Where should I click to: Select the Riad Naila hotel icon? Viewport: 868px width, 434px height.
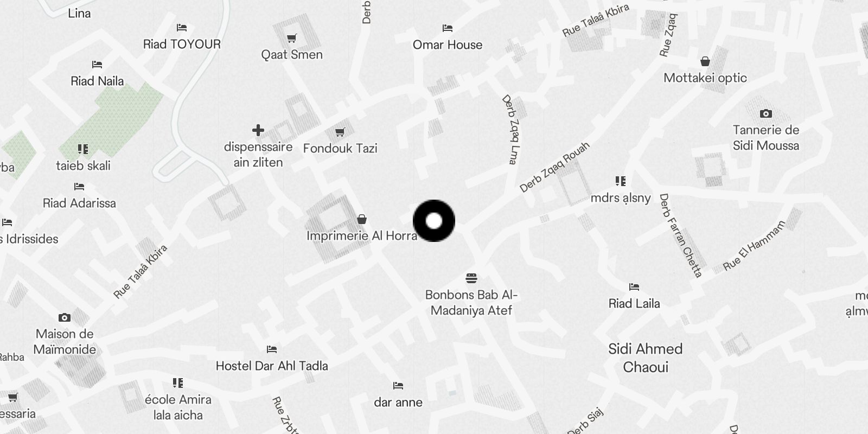point(97,65)
